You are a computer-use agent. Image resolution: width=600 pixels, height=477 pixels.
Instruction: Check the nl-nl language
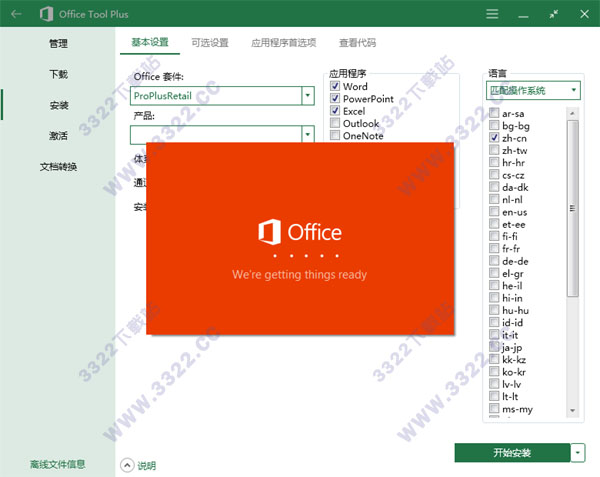tap(494, 199)
